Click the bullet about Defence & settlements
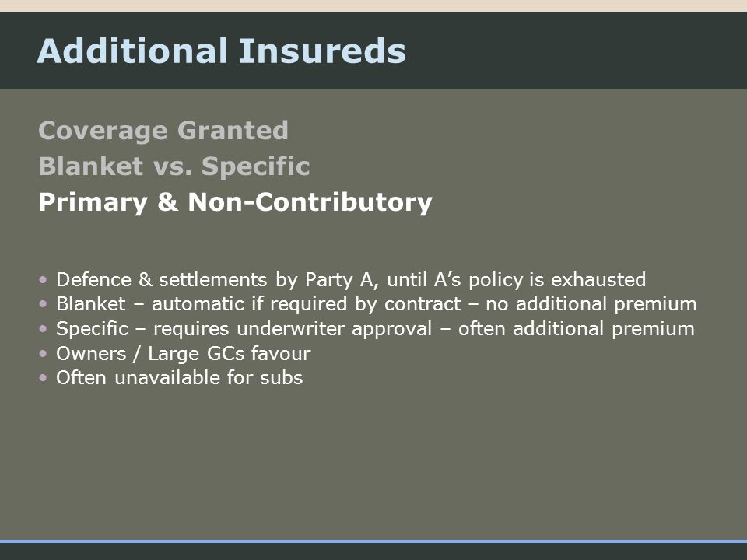The image size is (747, 560). [351, 279]
